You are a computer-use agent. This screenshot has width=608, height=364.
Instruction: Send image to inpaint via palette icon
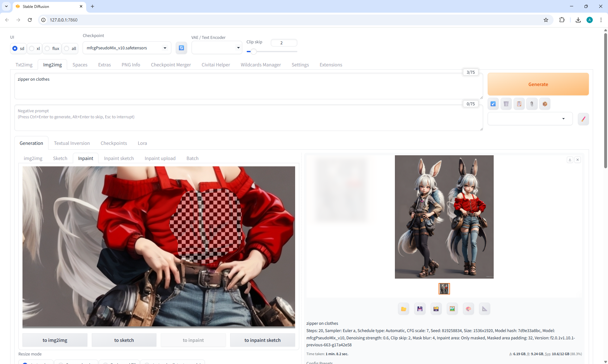point(468,309)
